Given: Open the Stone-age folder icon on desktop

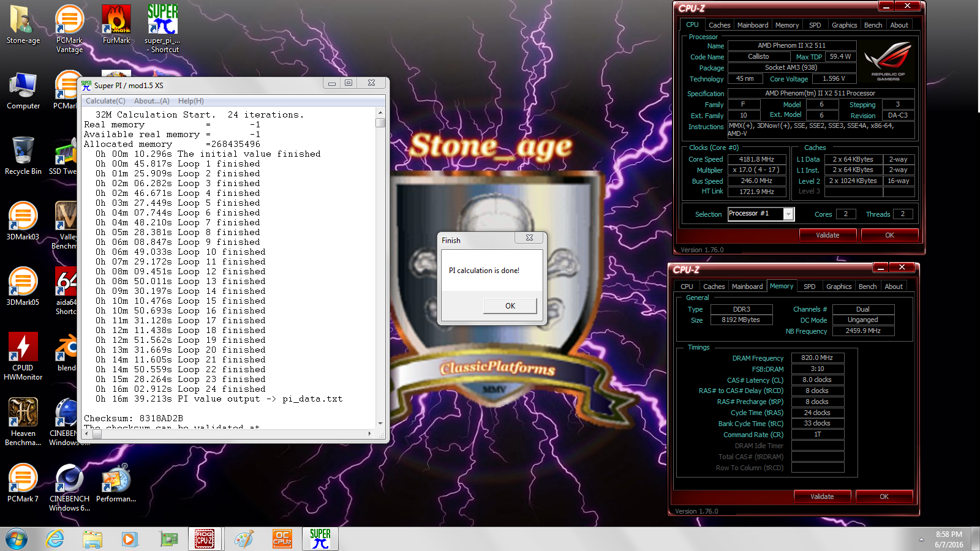Looking at the screenshot, I should (23, 24).
